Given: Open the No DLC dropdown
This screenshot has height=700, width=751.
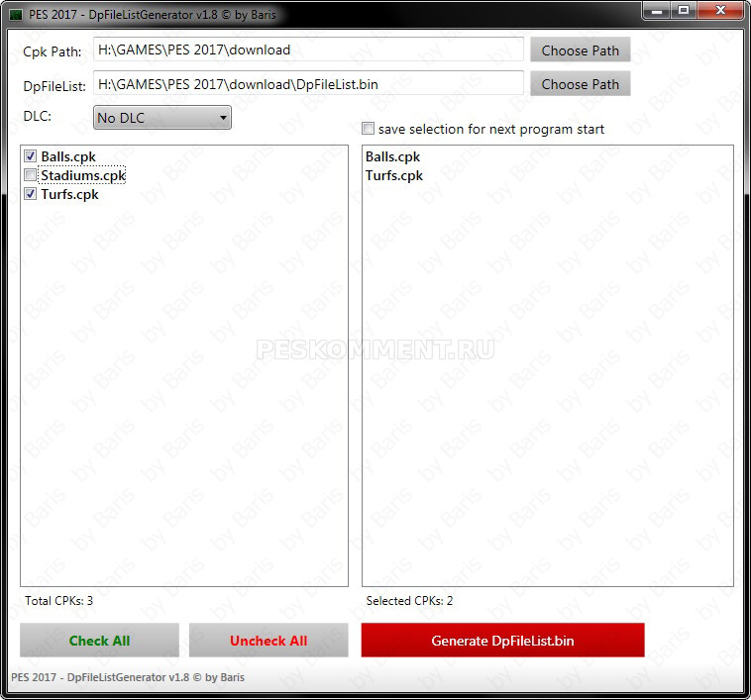Looking at the screenshot, I should pyautogui.click(x=162, y=118).
